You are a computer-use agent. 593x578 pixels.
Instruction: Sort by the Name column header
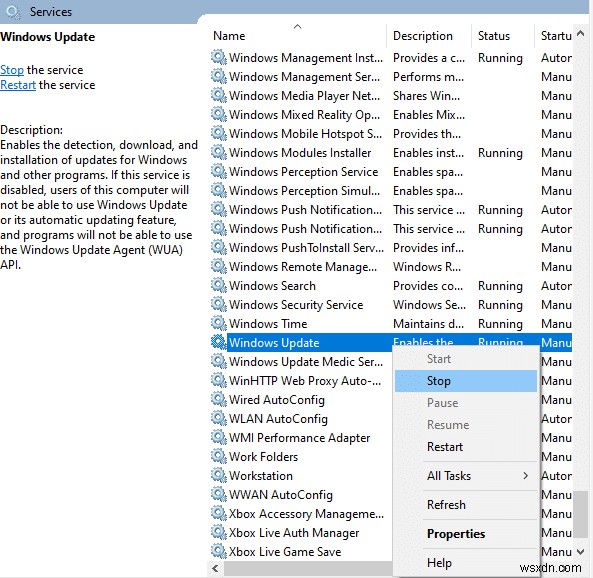pyautogui.click(x=297, y=36)
